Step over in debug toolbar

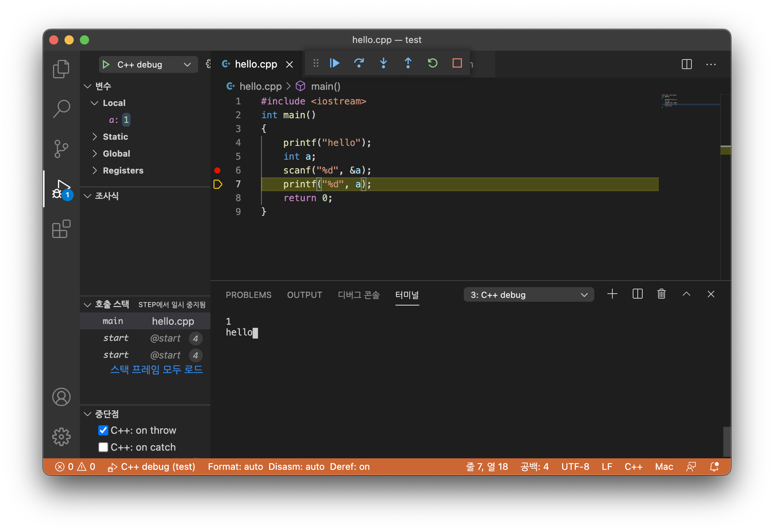[359, 63]
